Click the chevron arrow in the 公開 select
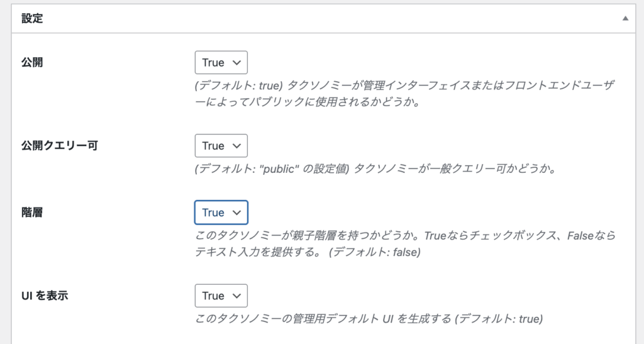644x344 pixels. [236, 63]
